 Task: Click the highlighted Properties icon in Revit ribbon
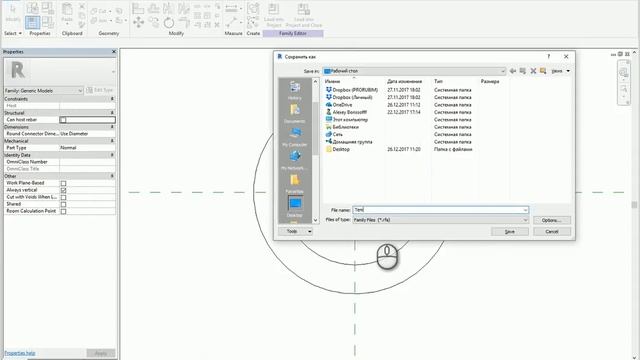(x=32, y=22)
